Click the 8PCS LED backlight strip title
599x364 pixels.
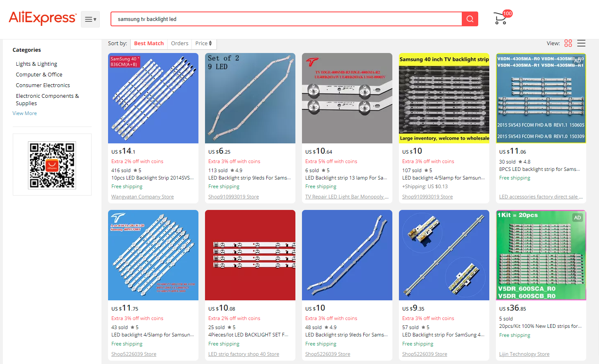[539, 169]
